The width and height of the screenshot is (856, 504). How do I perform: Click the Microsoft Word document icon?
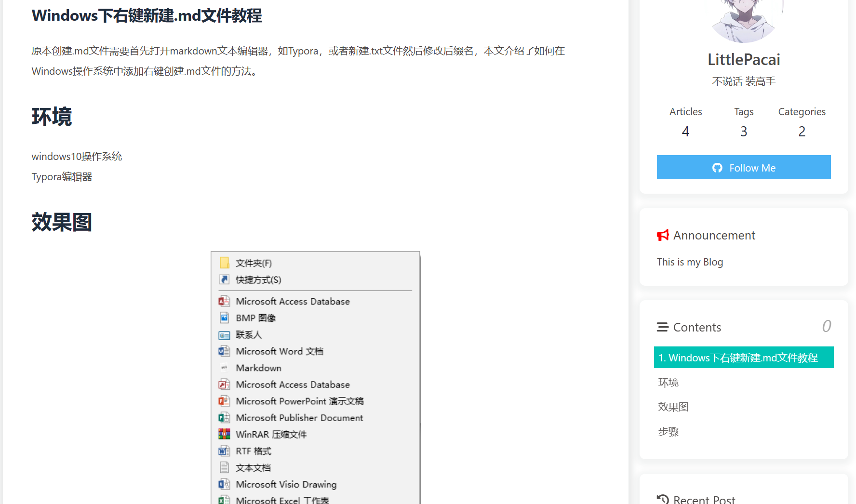click(x=224, y=351)
